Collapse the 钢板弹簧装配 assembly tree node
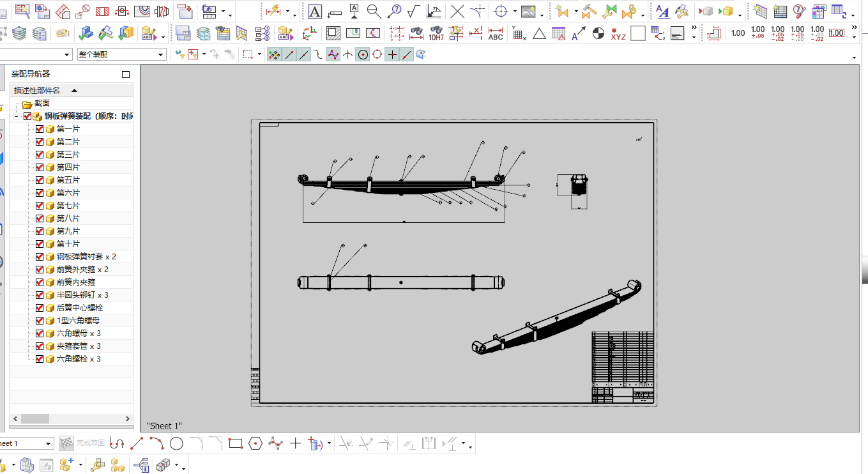868x474 pixels. coord(16,116)
